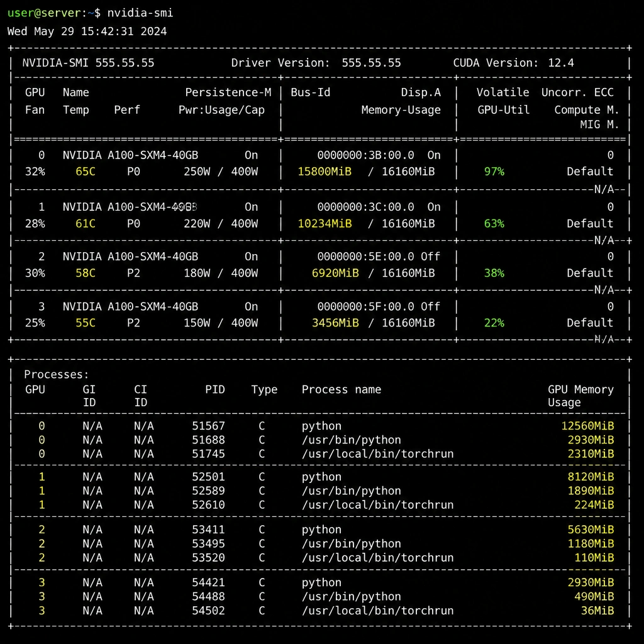The height and width of the screenshot is (644, 644).
Task: Click the Uncorr. ECC header
Action: click(577, 92)
